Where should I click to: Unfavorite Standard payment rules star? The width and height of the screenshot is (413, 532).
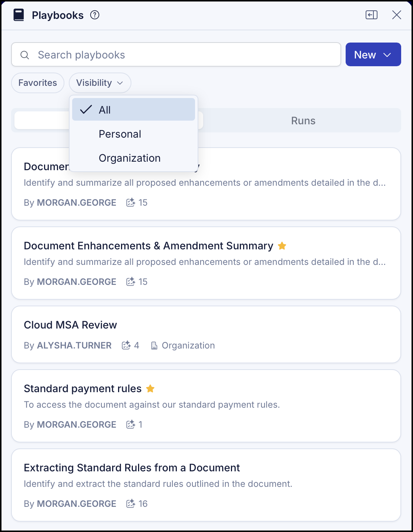pyautogui.click(x=150, y=388)
